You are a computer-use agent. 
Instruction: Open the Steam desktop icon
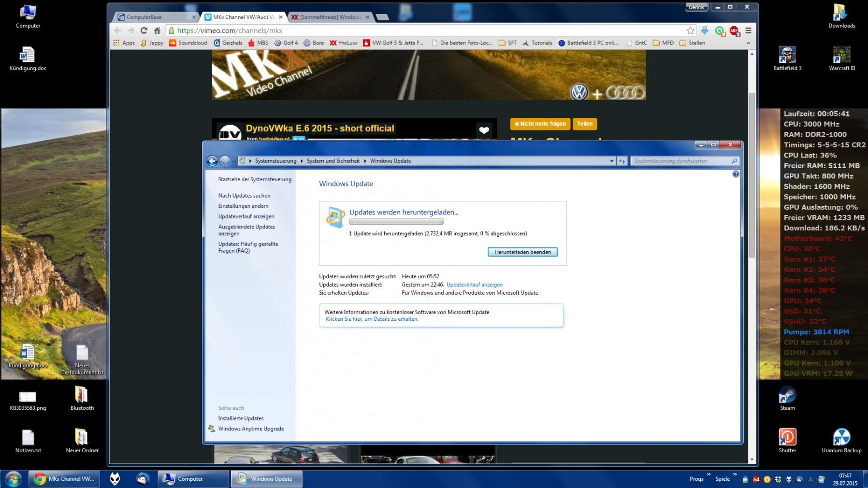tap(787, 399)
